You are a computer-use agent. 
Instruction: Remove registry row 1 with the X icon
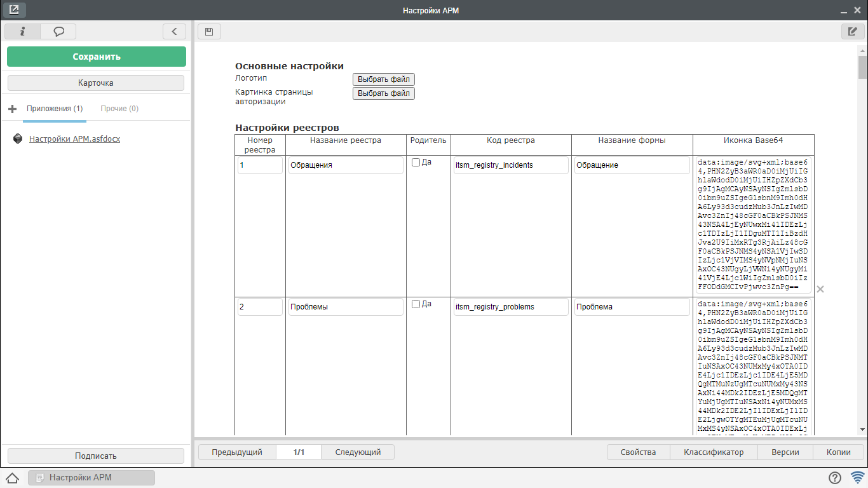coord(820,289)
